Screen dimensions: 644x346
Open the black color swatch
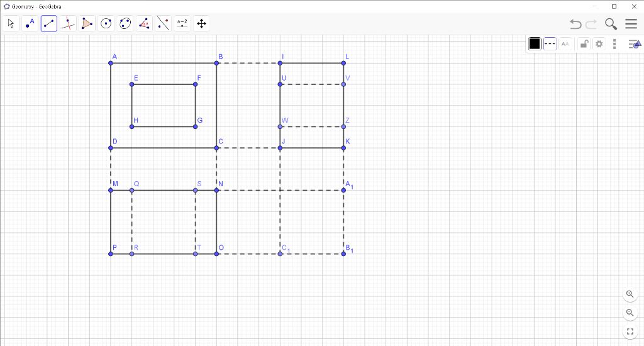click(535, 43)
